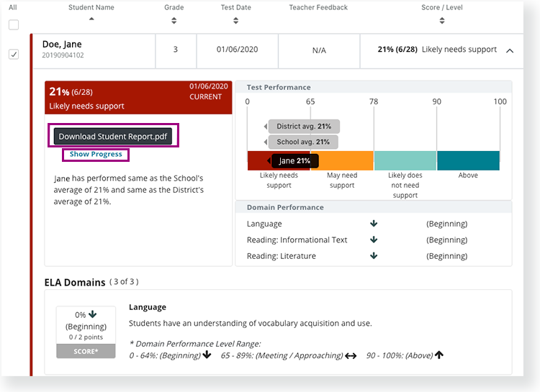Click the grade 3 cell
Viewport: 540px width, 392px height.
point(176,50)
